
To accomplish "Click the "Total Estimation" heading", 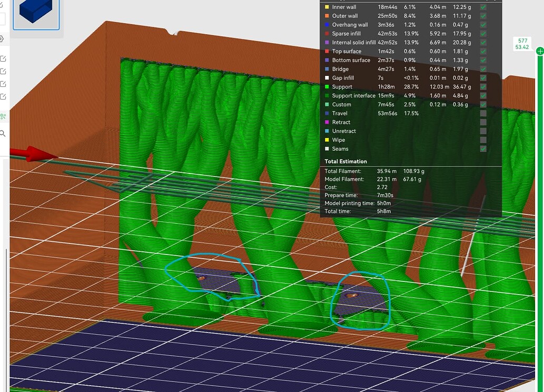I will (345, 161).
